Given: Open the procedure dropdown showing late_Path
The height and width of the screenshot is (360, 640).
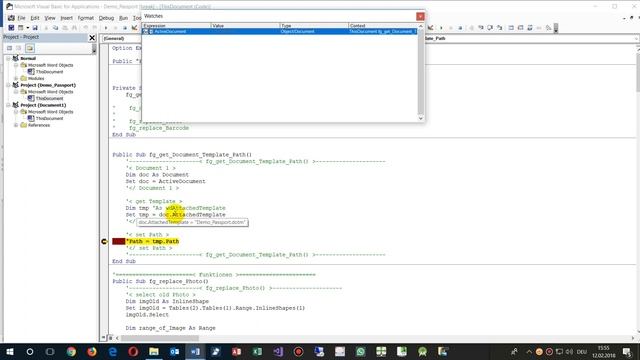Looking at the screenshot, I should (x=636, y=38).
